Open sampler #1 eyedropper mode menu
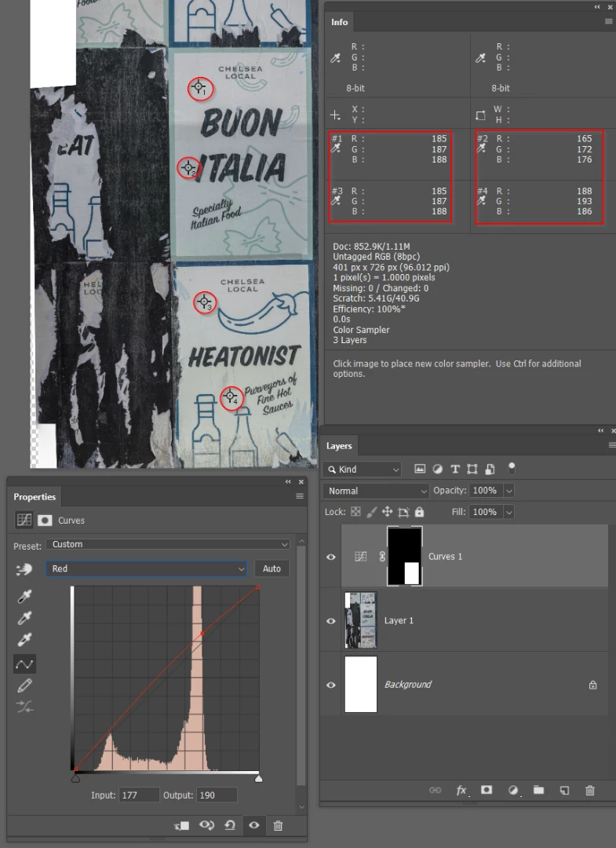 (336, 148)
